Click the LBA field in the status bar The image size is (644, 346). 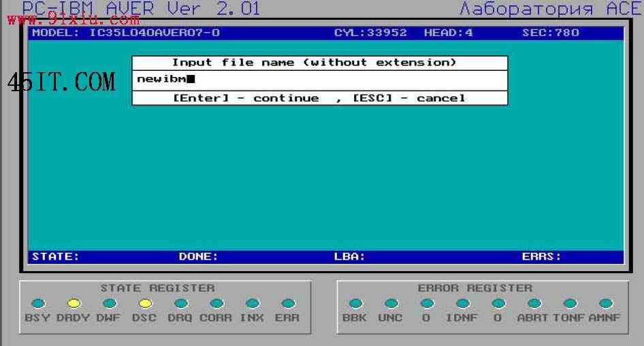click(349, 257)
